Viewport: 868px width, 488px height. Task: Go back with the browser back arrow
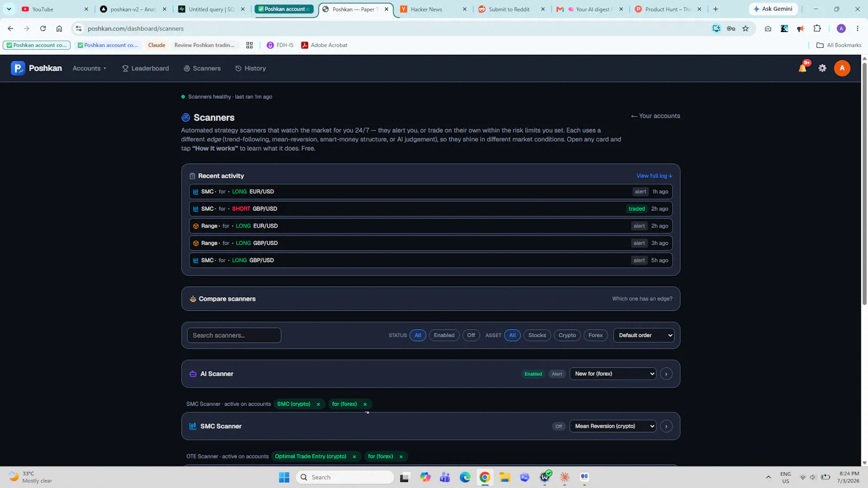pos(10,29)
